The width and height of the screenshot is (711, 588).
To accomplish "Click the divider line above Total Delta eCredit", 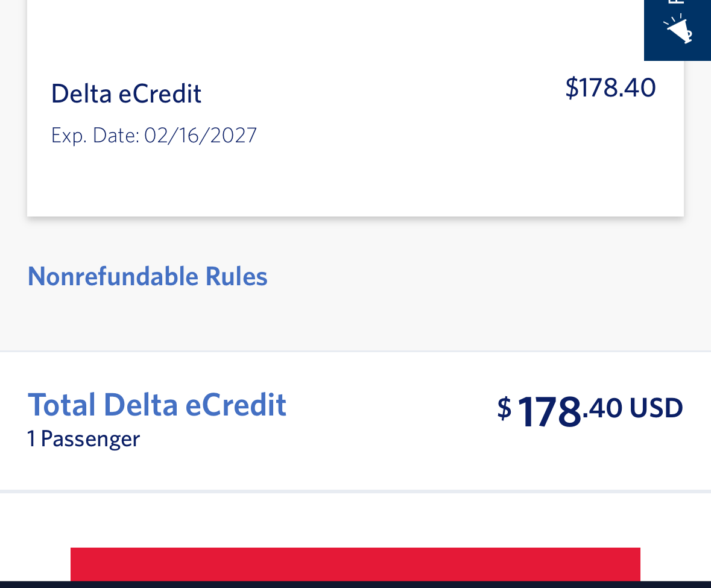I will pyautogui.click(x=356, y=351).
